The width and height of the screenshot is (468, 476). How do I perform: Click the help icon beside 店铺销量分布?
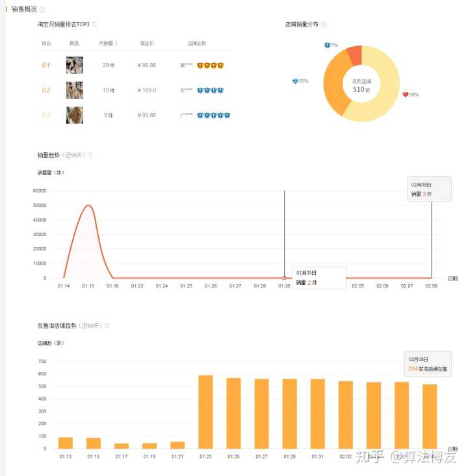point(324,24)
